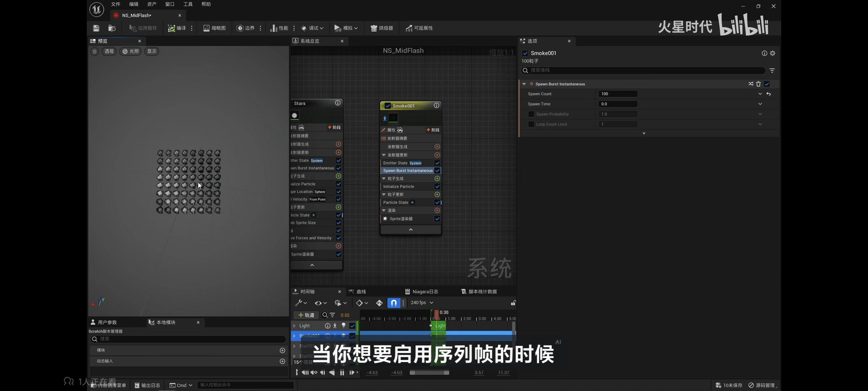
Task: Expand the Light track in timeline
Action: tap(294, 326)
